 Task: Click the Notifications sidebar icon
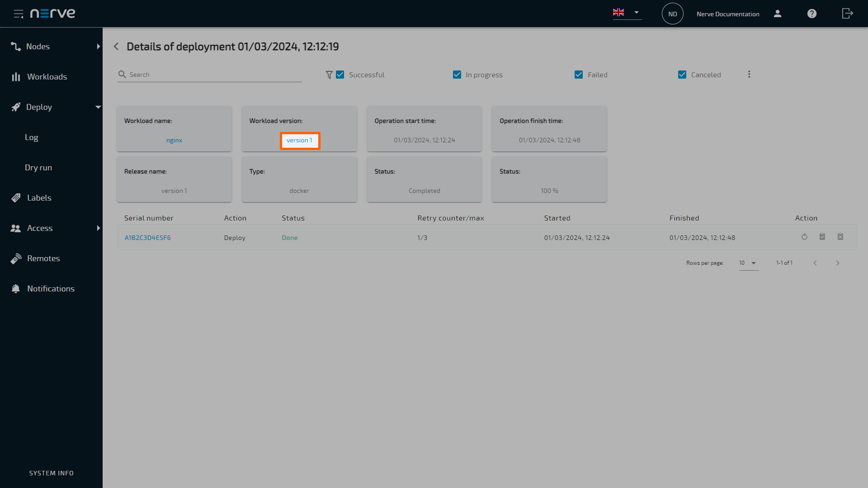click(16, 289)
